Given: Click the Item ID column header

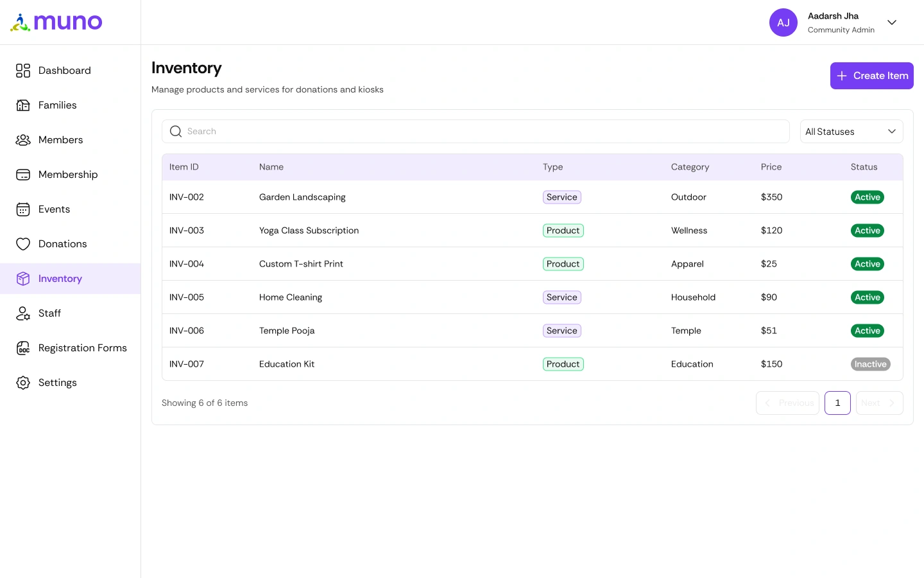Looking at the screenshot, I should click(184, 167).
